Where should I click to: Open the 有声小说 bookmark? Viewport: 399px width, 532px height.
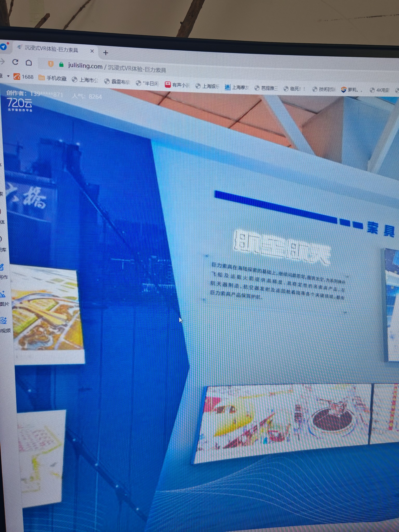(177, 85)
